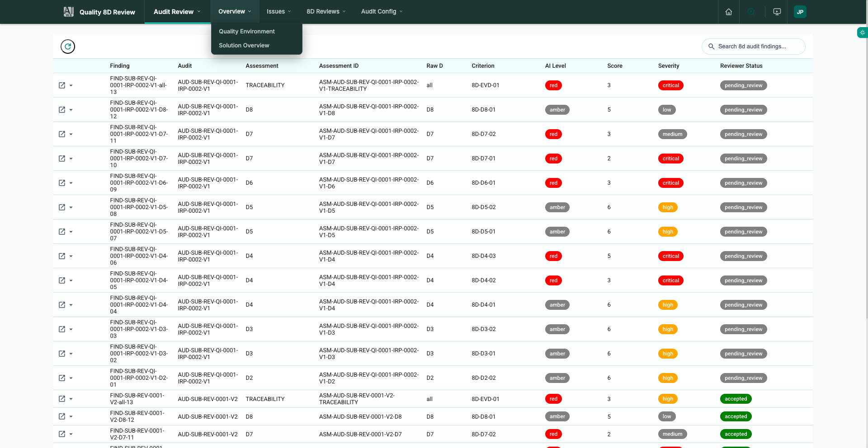Click the accepted status badge in V2-D8-12 row

coord(736,416)
